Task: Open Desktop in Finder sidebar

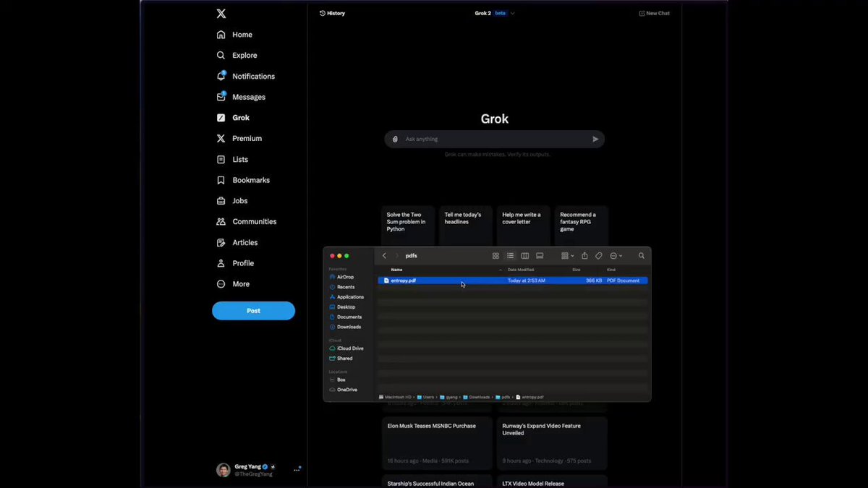Action: (x=342, y=307)
